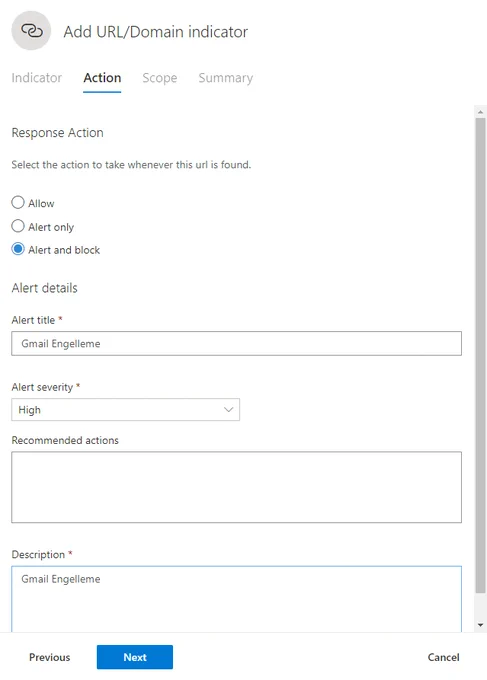The height and width of the screenshot is (680, 487).
Task: Click the Alert title input field
Action: point(236,343)
